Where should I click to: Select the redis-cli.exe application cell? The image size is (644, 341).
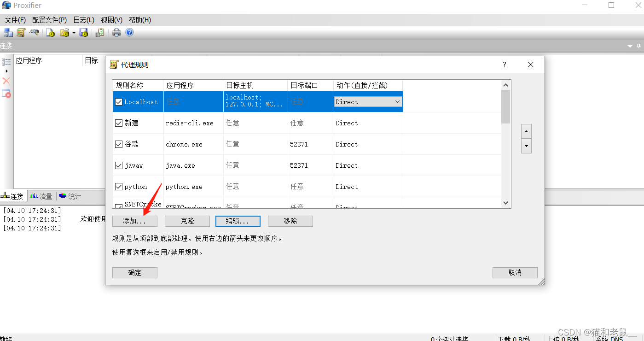click(193, 123)
